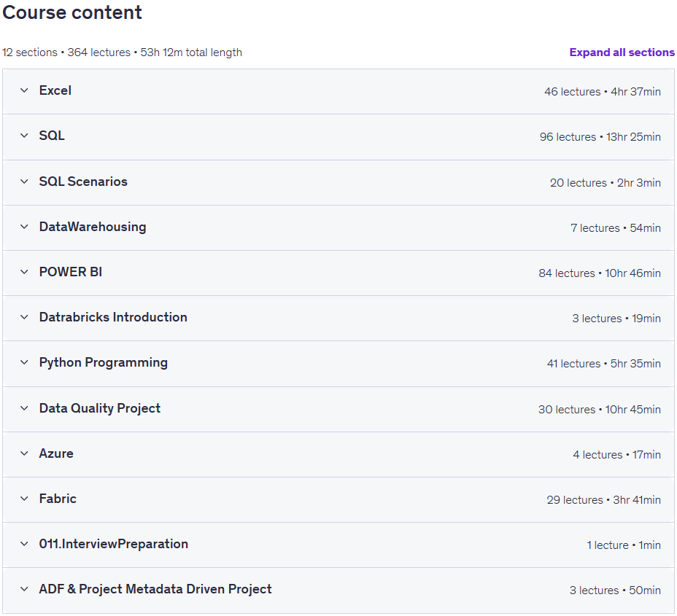Click the Python Programming title
Screen dimensions: 677x616
point(104,363)
